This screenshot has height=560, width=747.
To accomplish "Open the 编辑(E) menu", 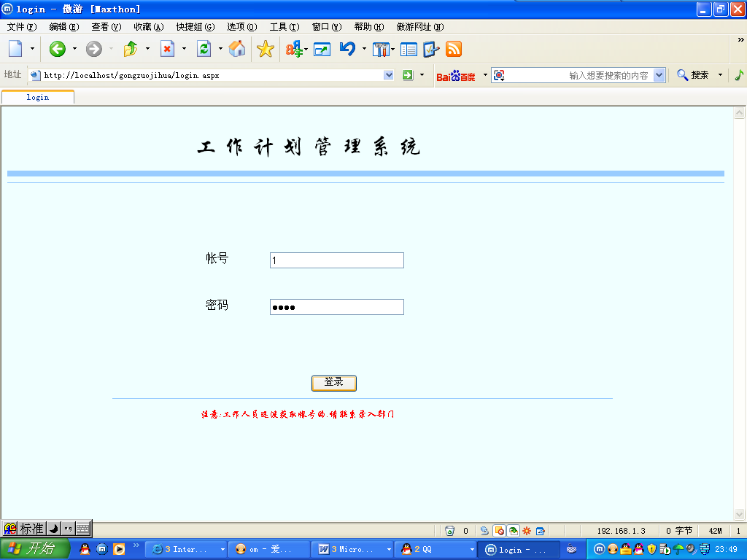I will [64, 27].
